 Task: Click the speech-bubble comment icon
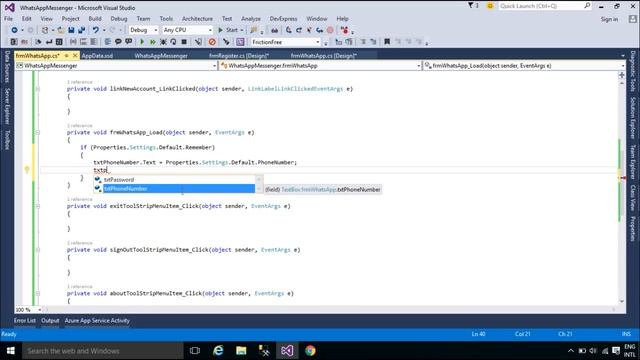(x=118, y=42)
